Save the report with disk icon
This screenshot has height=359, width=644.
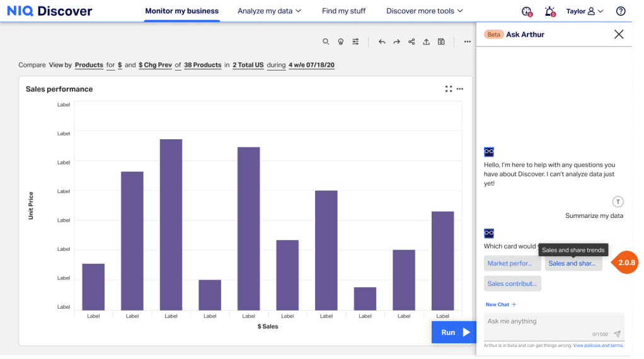point(441,42)
